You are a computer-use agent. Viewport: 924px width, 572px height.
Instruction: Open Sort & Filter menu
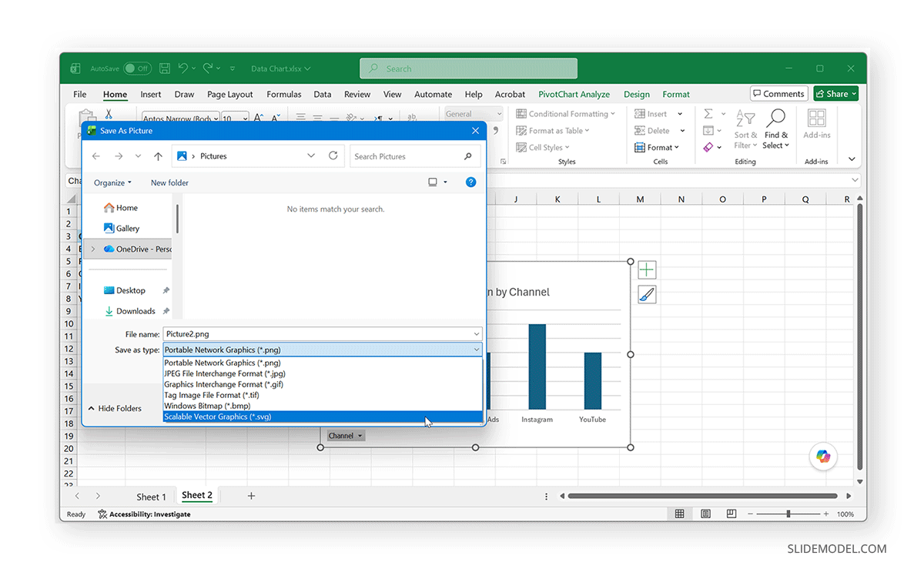coord(745,129)
